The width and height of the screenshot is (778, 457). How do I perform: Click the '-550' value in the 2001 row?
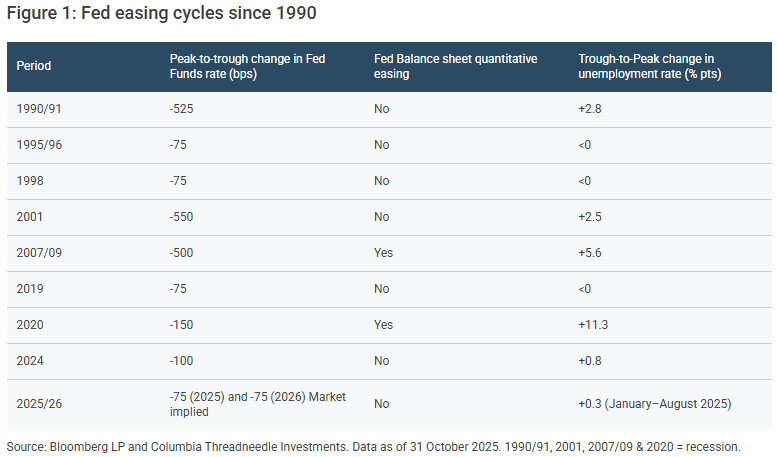(184, 217)
